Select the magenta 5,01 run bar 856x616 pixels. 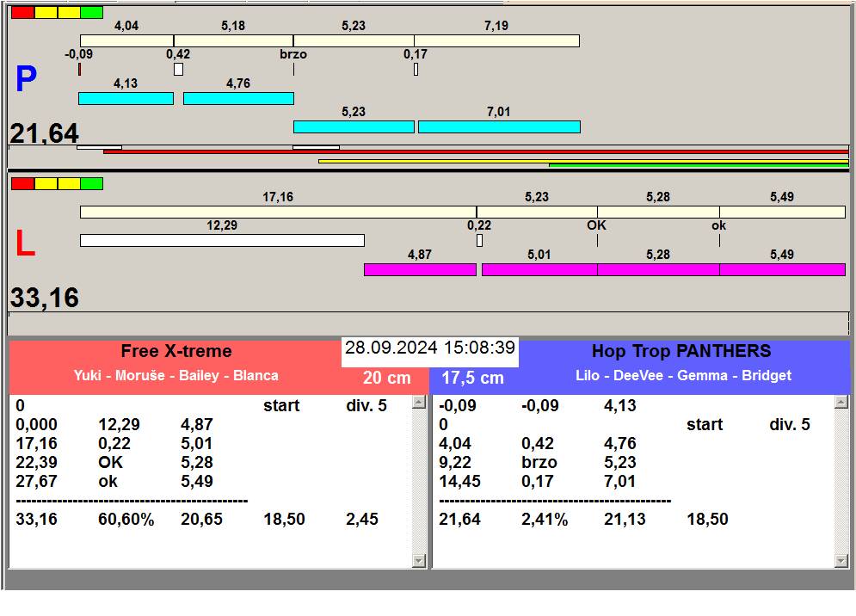tap(539, 269)
